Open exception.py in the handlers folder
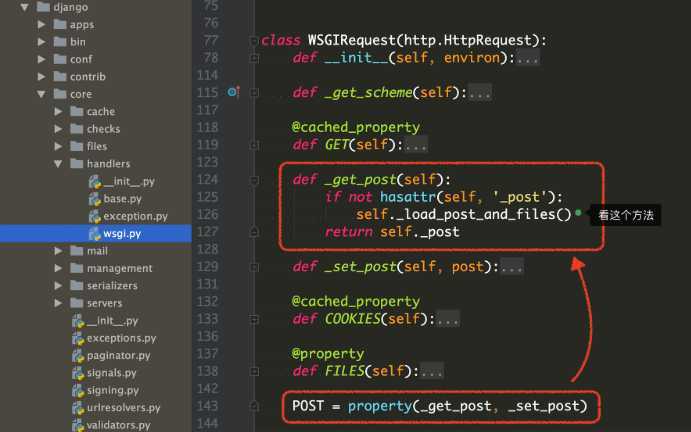 tap(135, 216)
